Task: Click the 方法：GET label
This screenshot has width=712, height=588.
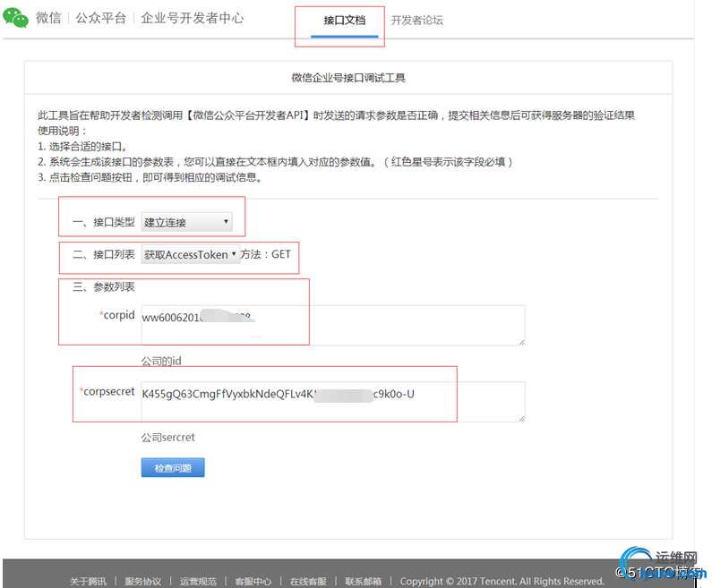Action: point(266,254)
